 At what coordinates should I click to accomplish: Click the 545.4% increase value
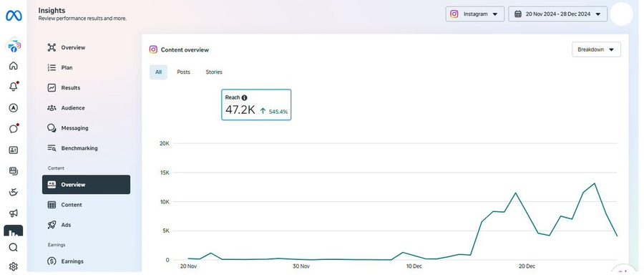click(x=278, y=112)
